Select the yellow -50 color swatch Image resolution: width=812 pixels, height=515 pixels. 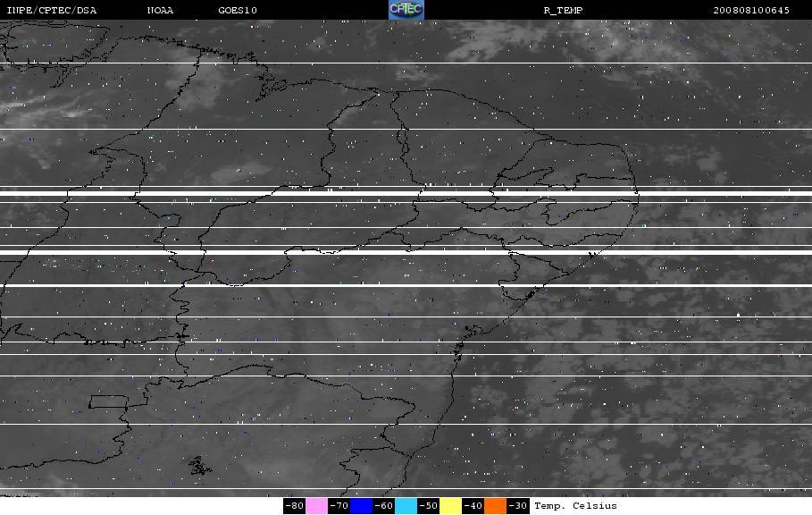pyautogui.click(x=450, y=506)
